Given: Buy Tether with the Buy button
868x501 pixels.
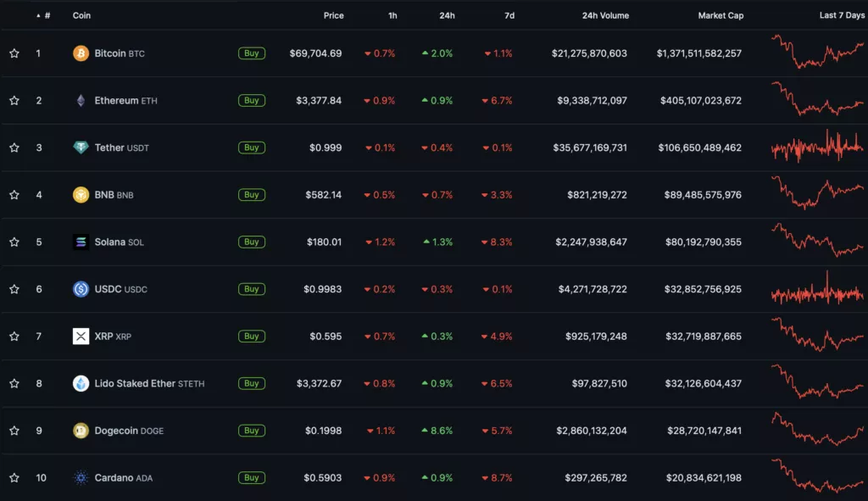Looking at the screenshot, I should pos(251,148).
